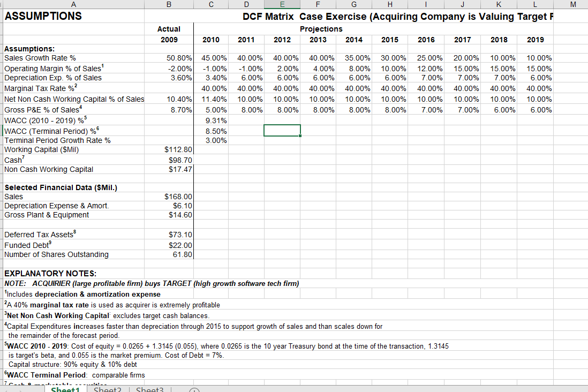The height and width of the screenshot is (392, 588).
Task: Select the active Sheet1 tab
Action: click(x=65, y=389)
